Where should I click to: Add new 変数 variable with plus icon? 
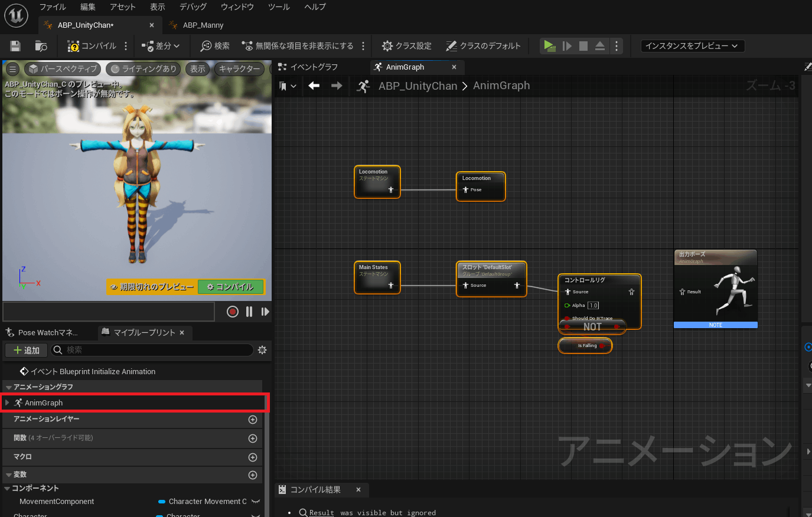click(x=253, y=475)
